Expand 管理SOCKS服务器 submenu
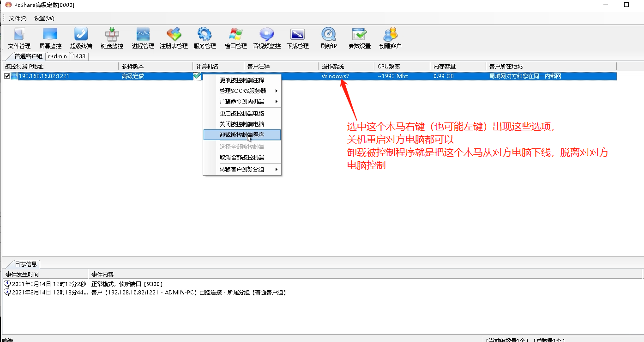The height and width of the screenshot is (342, 644). (242, 91)
